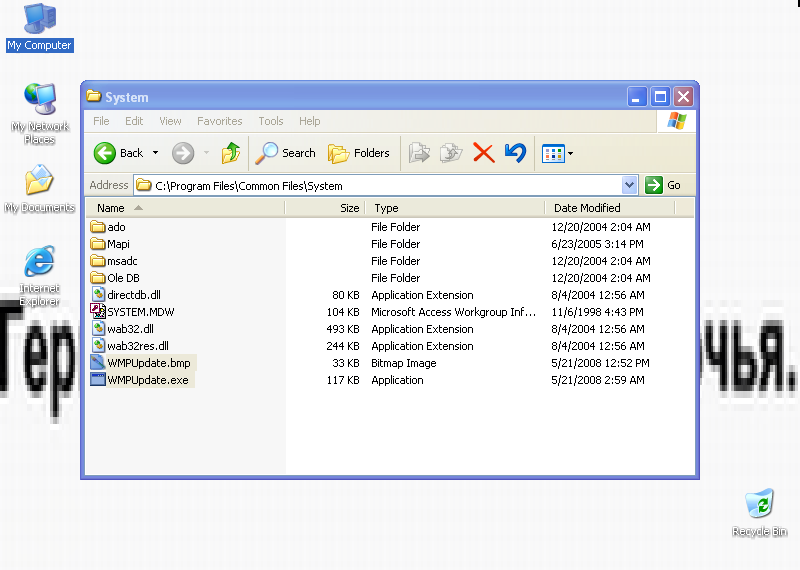The image size is (800, 570).
Task: Click the green Back arrow button
Action: coord(105,153)
